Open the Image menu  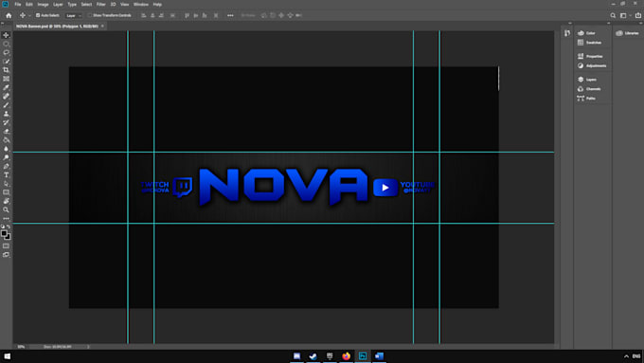tap(44, 4)
